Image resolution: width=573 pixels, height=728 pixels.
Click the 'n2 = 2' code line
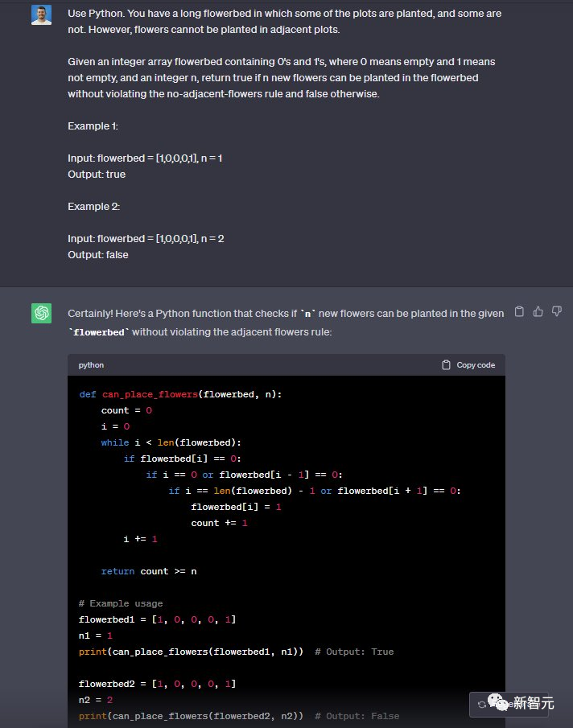[96, 700]
